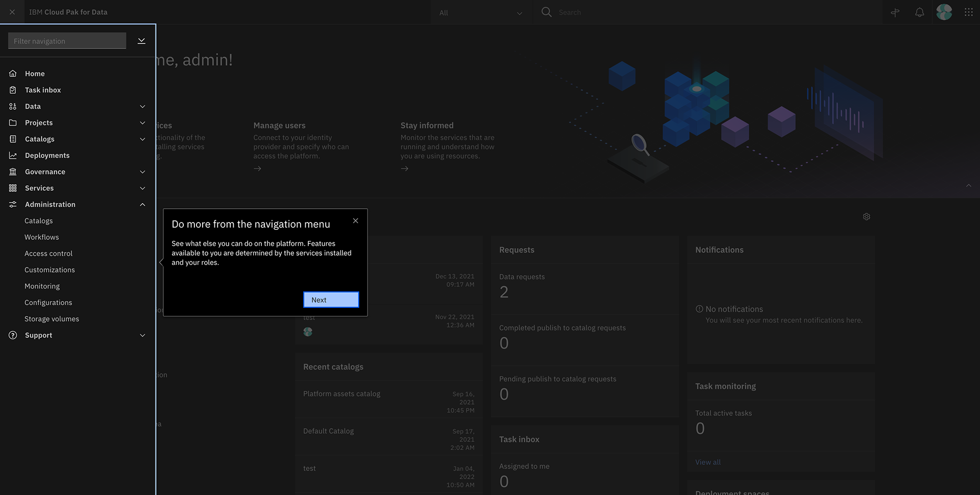
Task: Expand the Projects section chevron
Action: (x=142, y=122)
